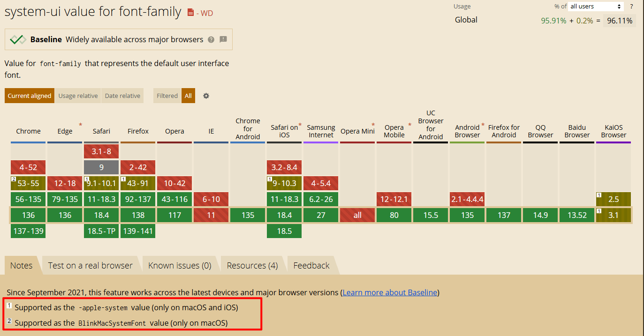Click the Firefox 139-141 version cell
The width and height of the screenshot is (644, 336).
[x=138, y=231]
